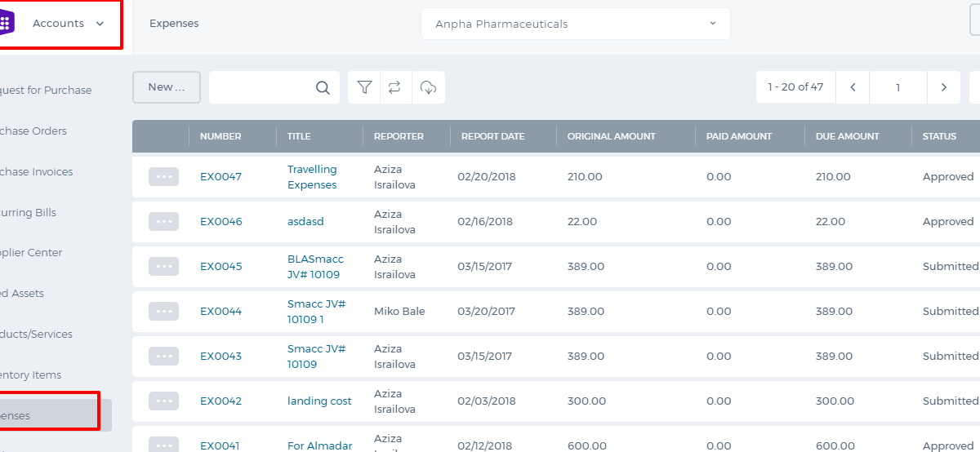
Task: Open the filter funnel icon
Action: [364, 87]
